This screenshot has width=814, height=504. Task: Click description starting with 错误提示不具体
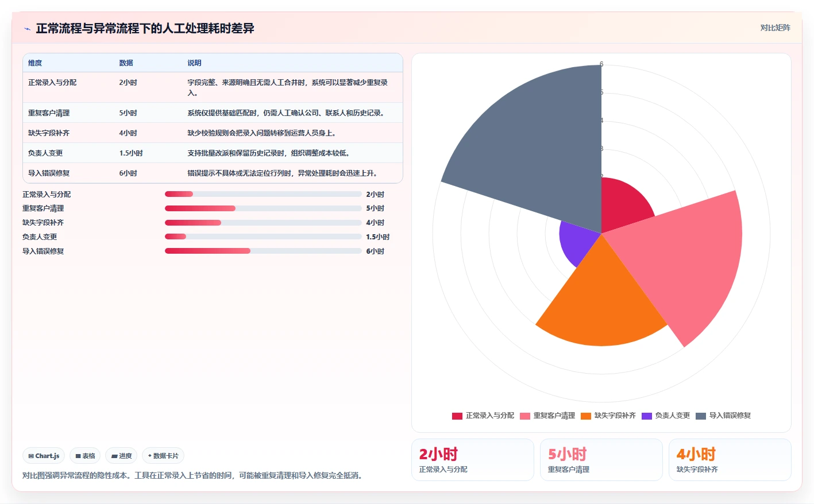283,173
